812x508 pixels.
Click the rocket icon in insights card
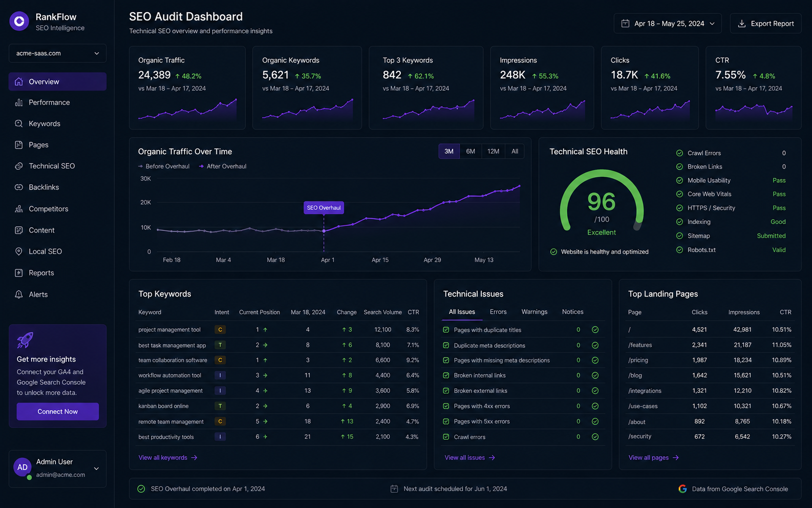(x=25, y=340)
